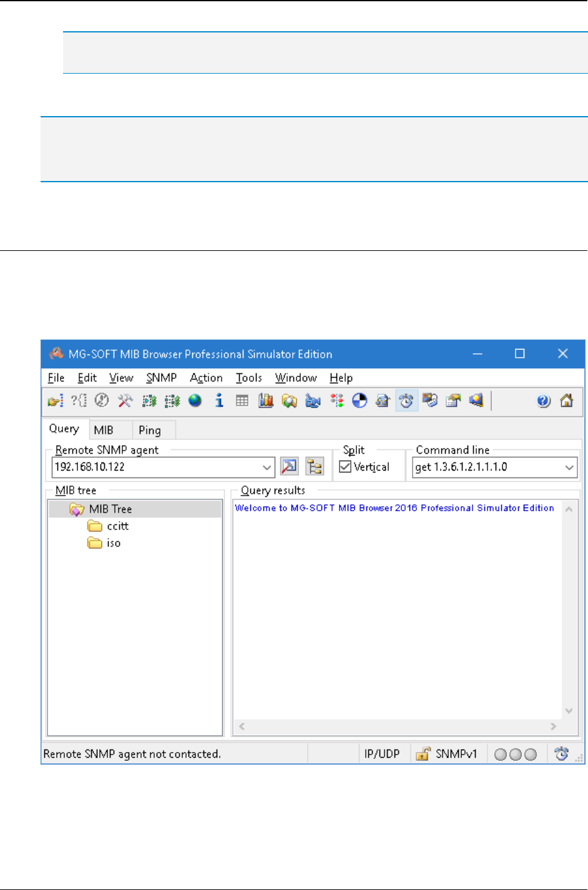
Task: Select the MIB Tree root node
Action: 110,509
